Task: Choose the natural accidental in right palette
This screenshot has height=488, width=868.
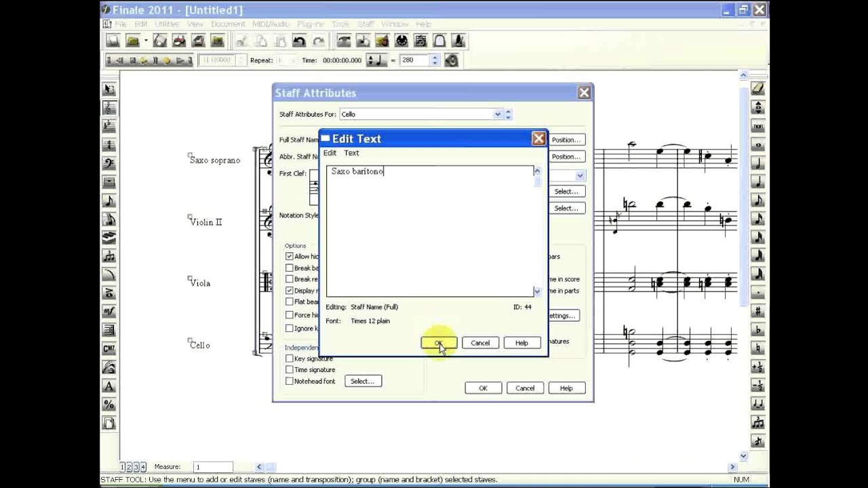Action: [x=758, y=348]
